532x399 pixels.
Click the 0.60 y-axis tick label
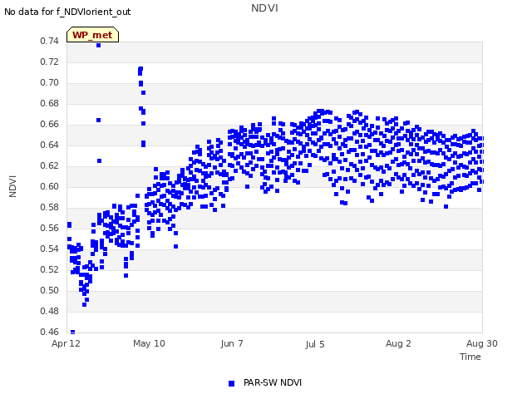click(49, 186)
